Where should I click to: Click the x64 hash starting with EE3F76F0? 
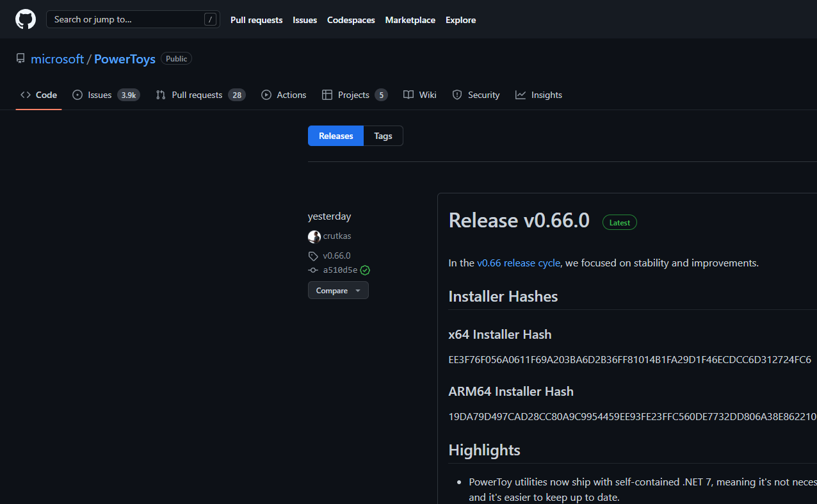pyautogui.click(x=630, y=359)
